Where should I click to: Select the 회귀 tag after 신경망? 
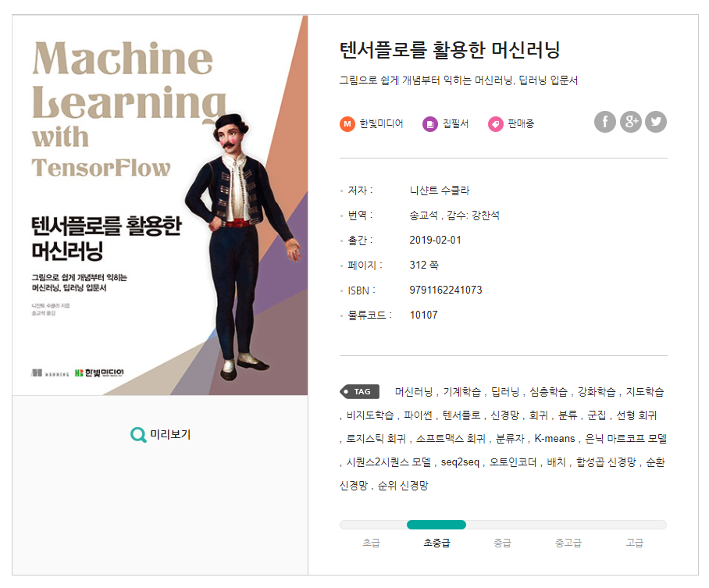pyautogui.click(x=539, y=415)
